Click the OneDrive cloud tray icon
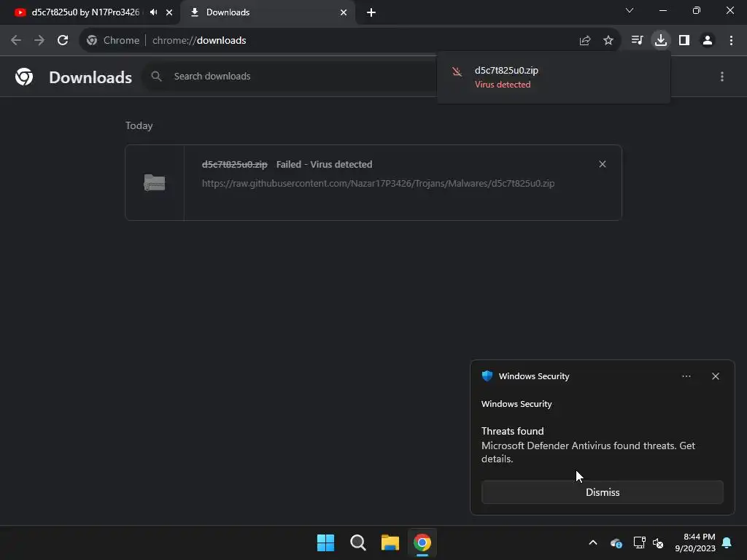The height and width of the screenshot is (560, 747). [x=616, y=542]
